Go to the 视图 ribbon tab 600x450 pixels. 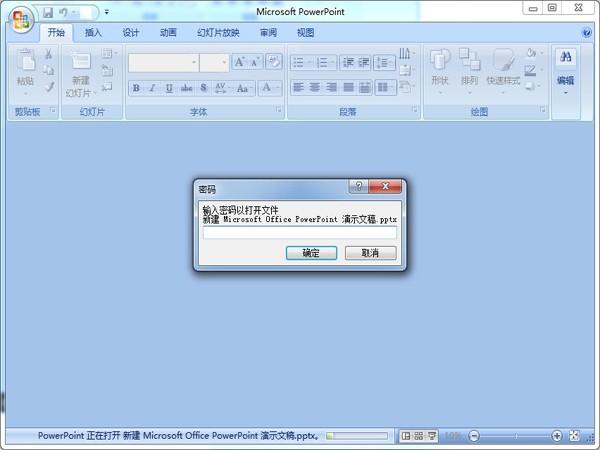coord(305,33)
